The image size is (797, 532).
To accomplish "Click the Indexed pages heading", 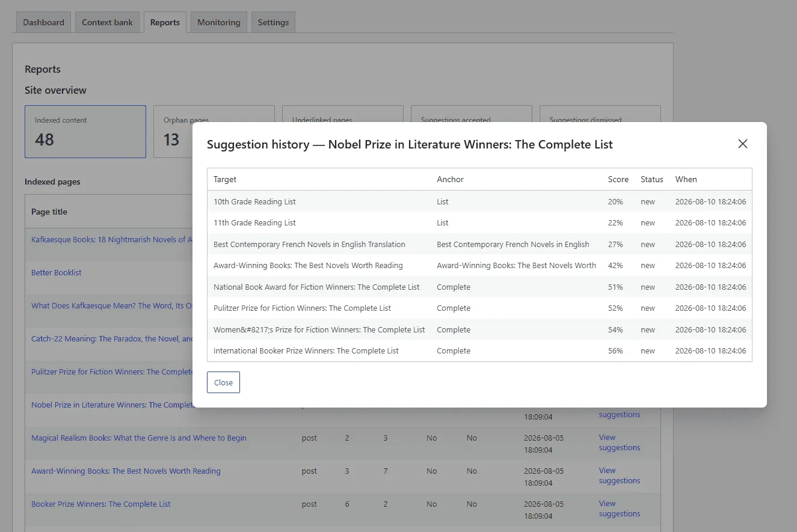I will [x=52, y=182].
